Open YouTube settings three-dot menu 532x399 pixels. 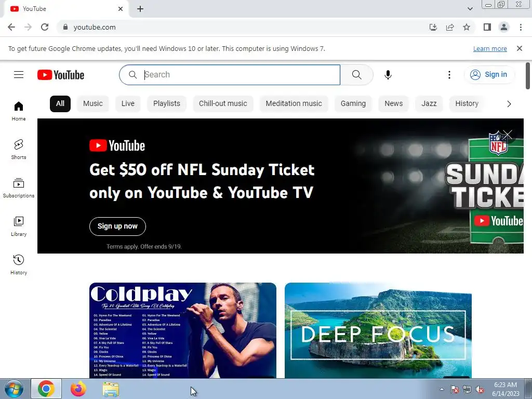pos(449,75)
